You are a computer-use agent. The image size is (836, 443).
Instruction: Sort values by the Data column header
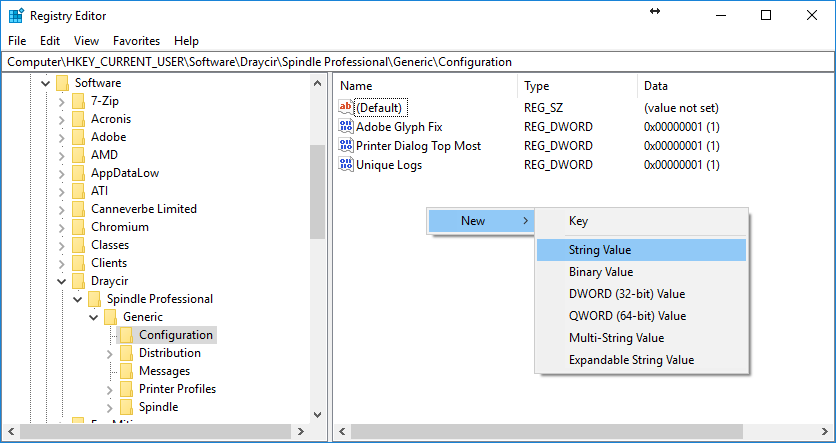pyautogui.click(x=734, y=86)
